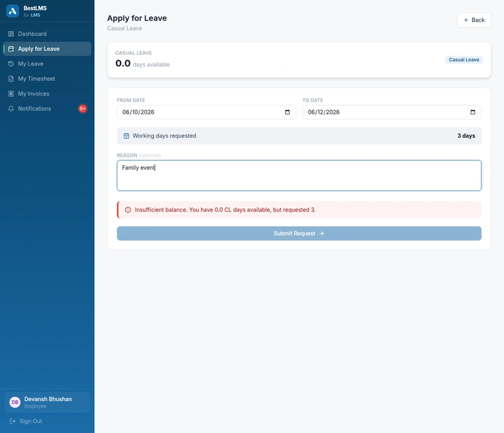
Task: Click the Back button
Action: pyautogui.click(x=474, y=20)
